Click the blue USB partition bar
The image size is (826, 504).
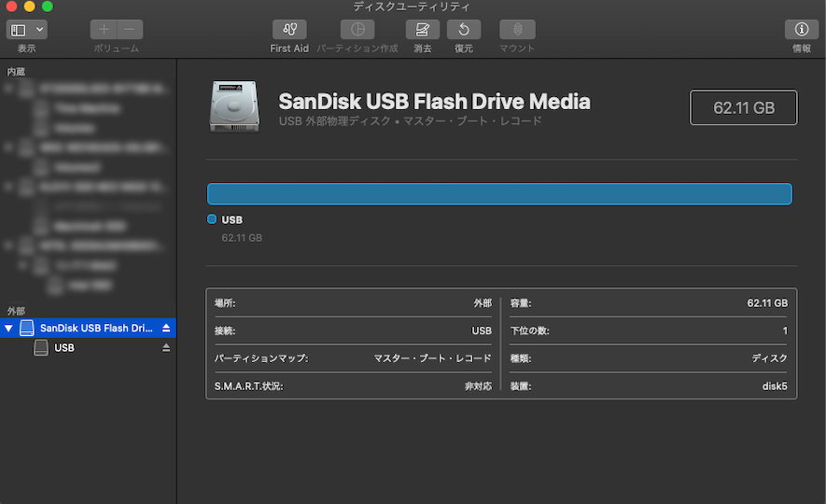[x=499, y=194]
